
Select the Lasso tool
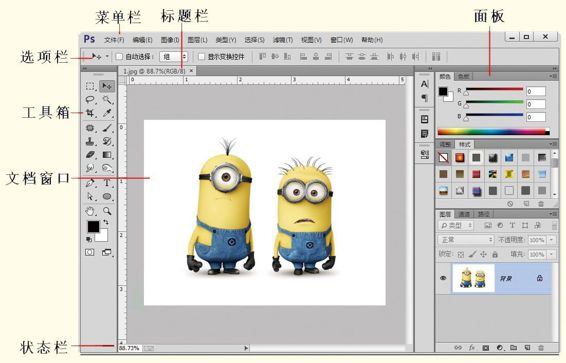pos(90,100)
